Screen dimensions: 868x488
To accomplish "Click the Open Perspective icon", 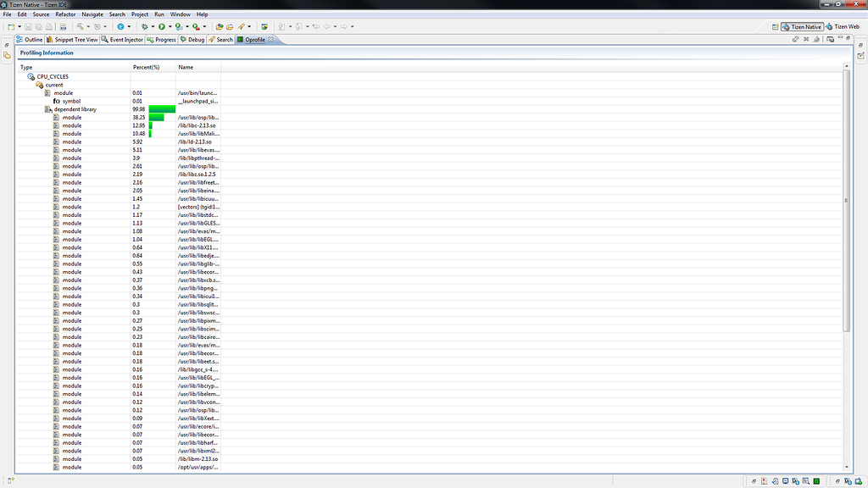I will (x=775, y=26).
